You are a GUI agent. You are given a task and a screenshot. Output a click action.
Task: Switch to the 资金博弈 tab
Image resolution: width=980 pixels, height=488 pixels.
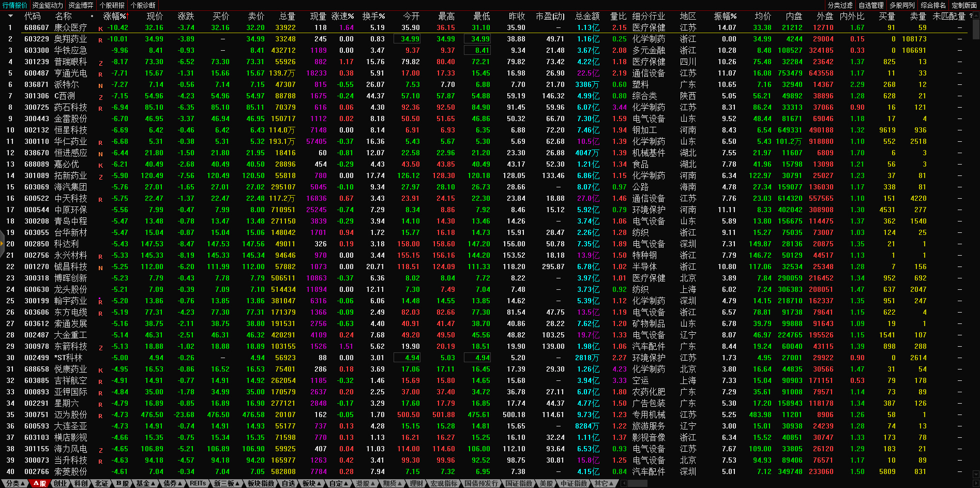click(x=81, y=5)
